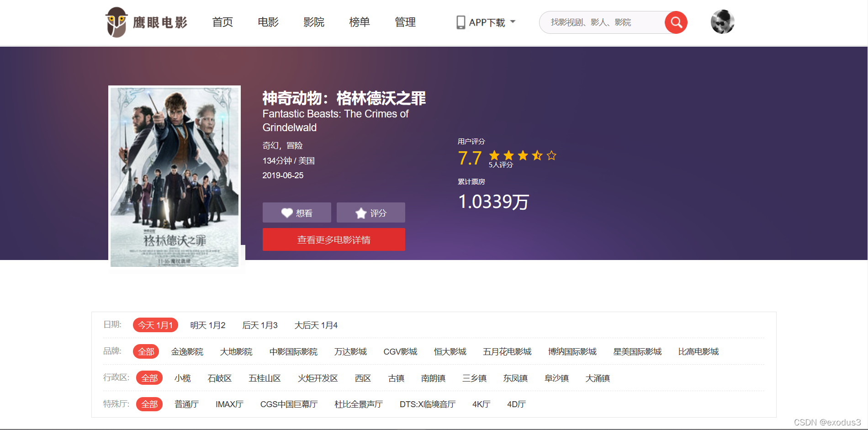Filter district by 小榄
Viewport: 868px width, 430px height.
coord(183,378)
